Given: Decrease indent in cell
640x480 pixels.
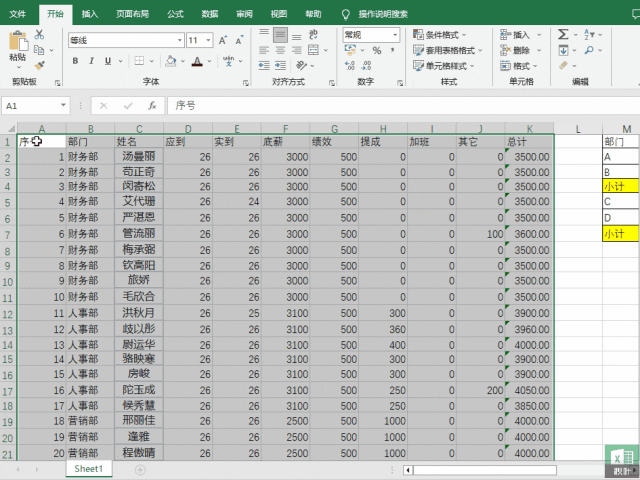Looking at the screenshot, I should point(264,65).
